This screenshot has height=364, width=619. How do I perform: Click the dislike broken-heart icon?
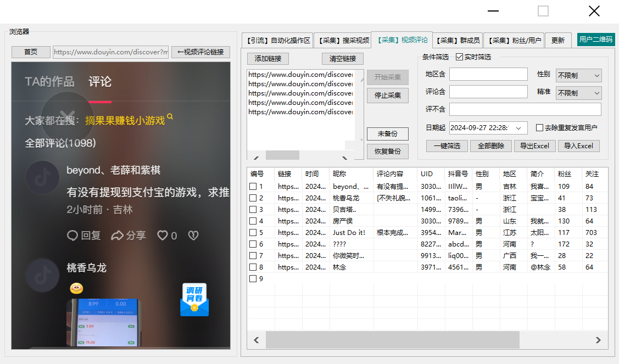pyautogui.click(x=193, y=235)
